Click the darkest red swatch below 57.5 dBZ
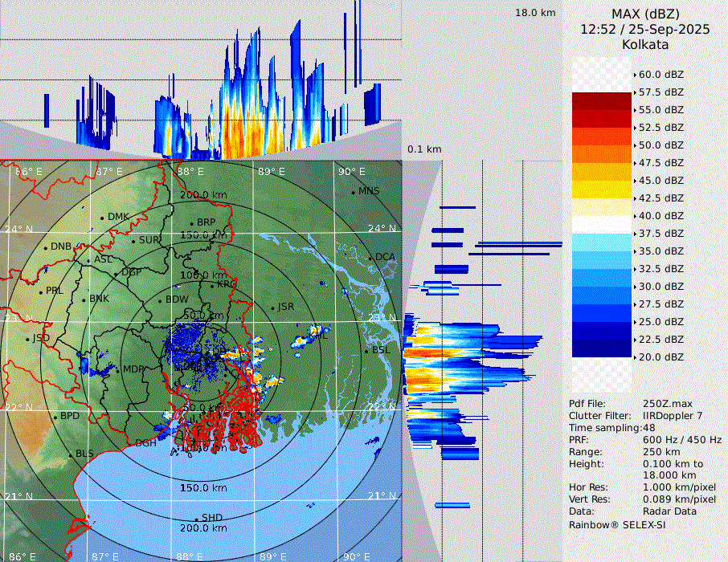This screenshot has height=562, width=728. (x=602, y=101)
